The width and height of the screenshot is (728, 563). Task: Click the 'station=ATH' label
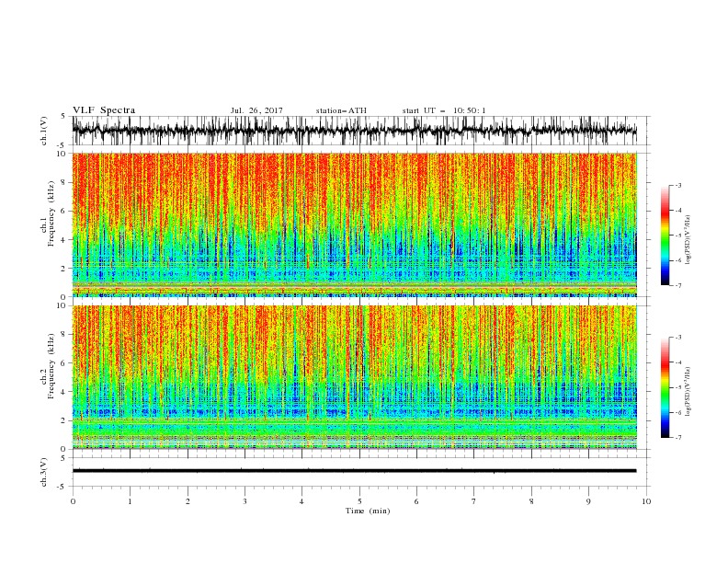341,110
